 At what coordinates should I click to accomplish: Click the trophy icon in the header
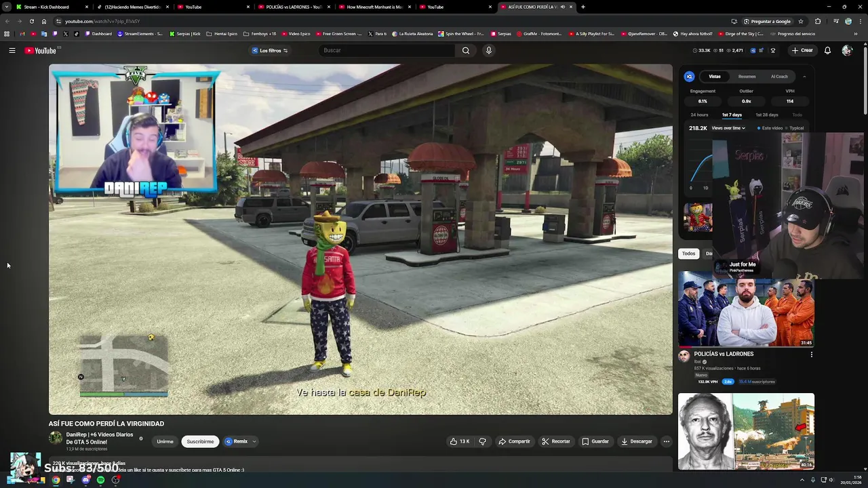click(773, 50)
